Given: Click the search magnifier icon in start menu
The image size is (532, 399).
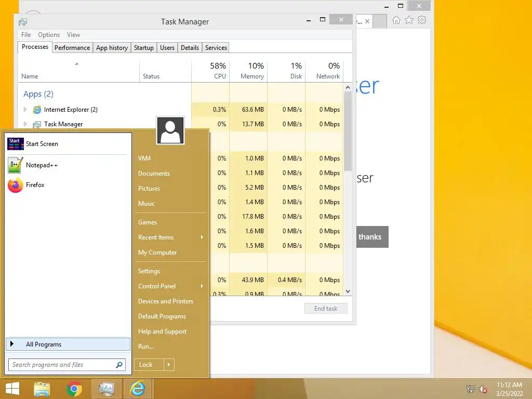Looking at the screenshot, I should 119,365.
